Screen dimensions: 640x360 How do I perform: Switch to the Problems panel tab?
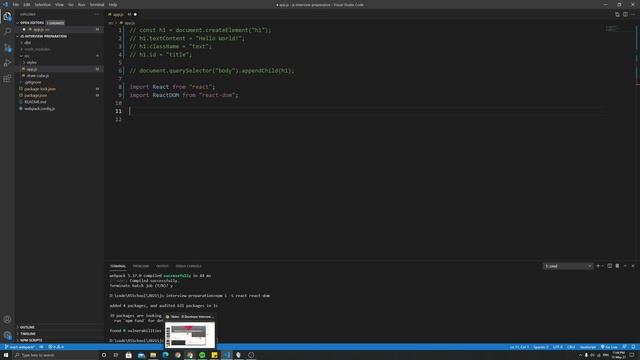coord(141,266)
